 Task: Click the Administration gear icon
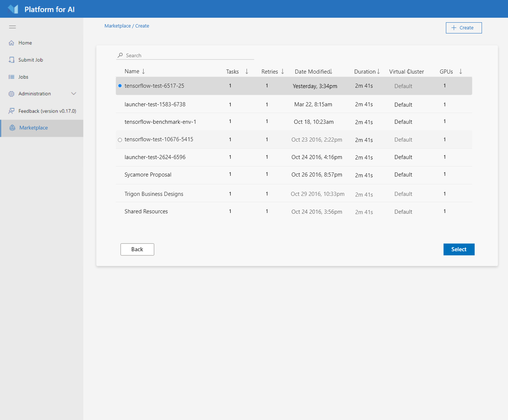(12, 94)
